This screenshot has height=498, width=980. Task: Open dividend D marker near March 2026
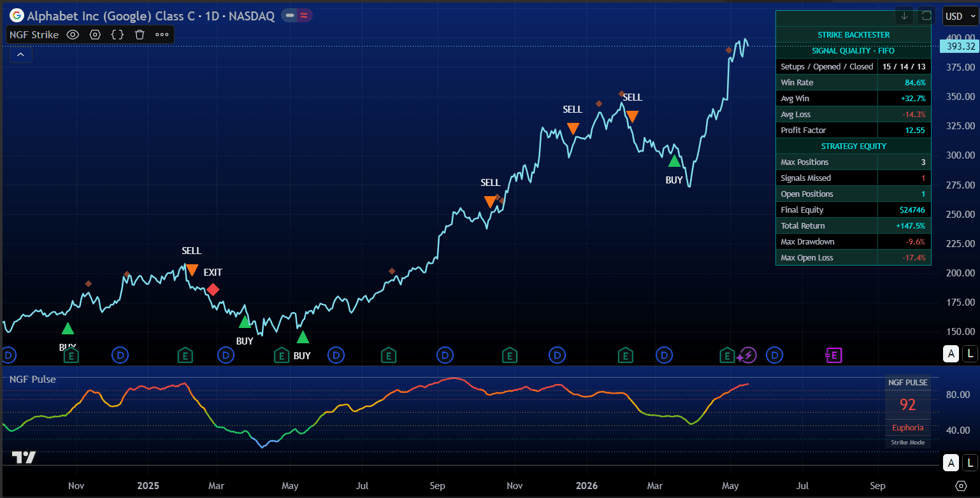665,355
